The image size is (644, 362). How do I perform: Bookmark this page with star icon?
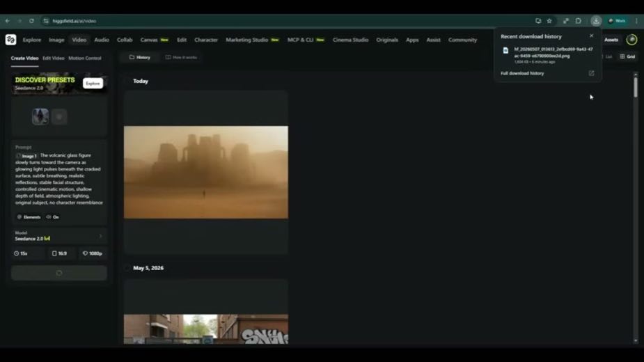pos(549,21)
